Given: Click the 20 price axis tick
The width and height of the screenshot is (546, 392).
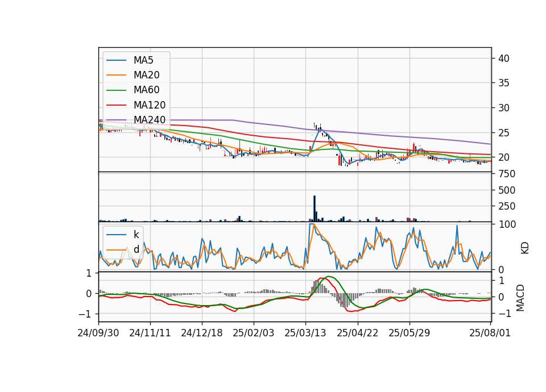Looking at the screenshot, I should coord(503,157).
